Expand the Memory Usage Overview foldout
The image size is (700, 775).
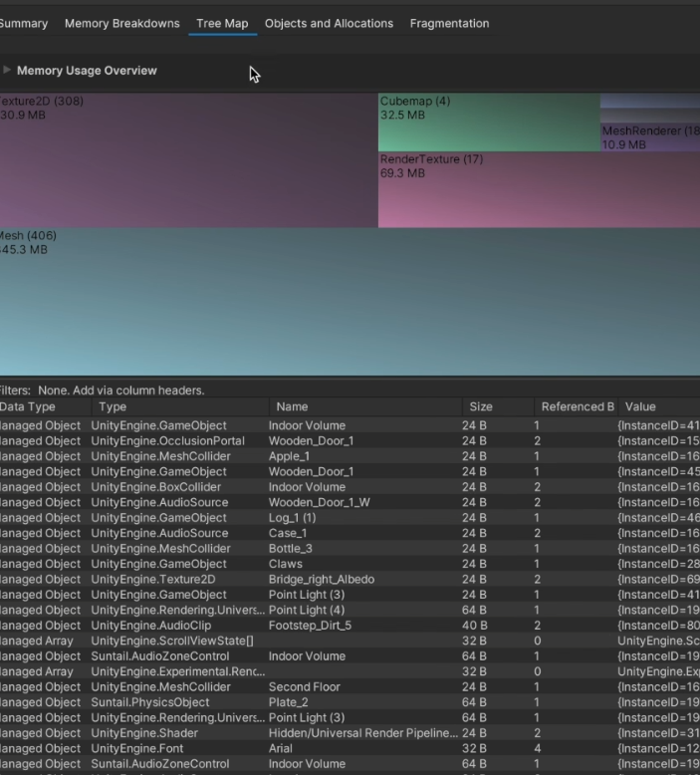pos(7,70)
